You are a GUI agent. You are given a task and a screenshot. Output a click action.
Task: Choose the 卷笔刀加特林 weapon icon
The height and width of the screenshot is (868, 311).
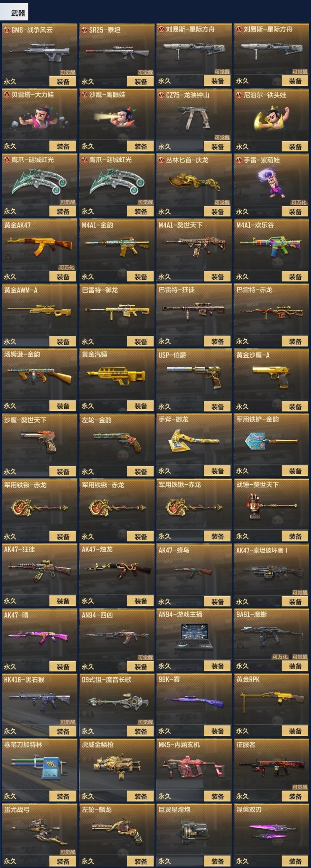pyautogui.click(x=39, y=767)
